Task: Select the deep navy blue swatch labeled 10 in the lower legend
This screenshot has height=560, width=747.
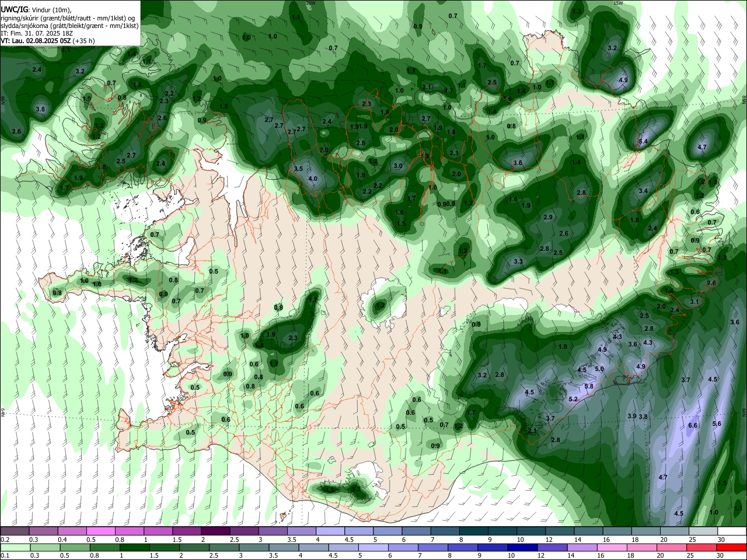Action: 522,547
